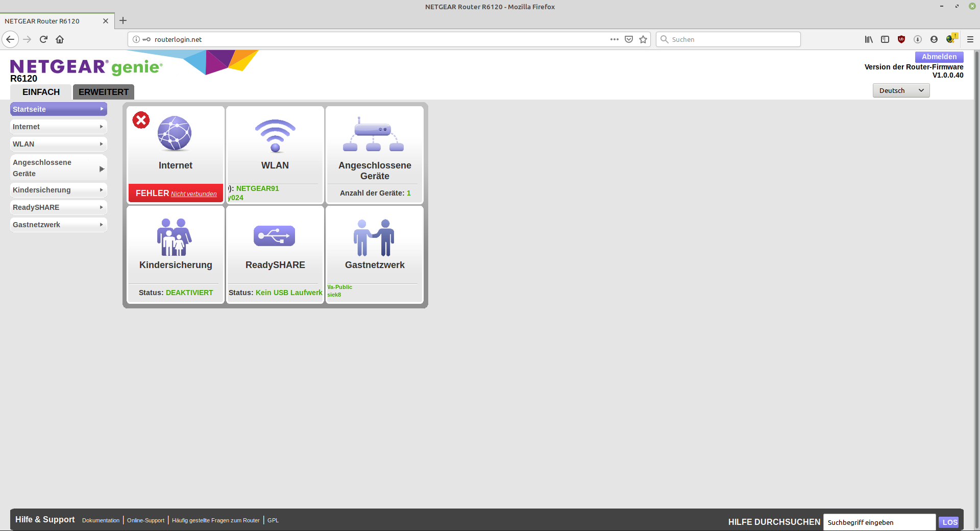The height and width of the screenshot is (531, 980).
Task: Open the Deutsch language dropdown
Action: pos(901,90)
